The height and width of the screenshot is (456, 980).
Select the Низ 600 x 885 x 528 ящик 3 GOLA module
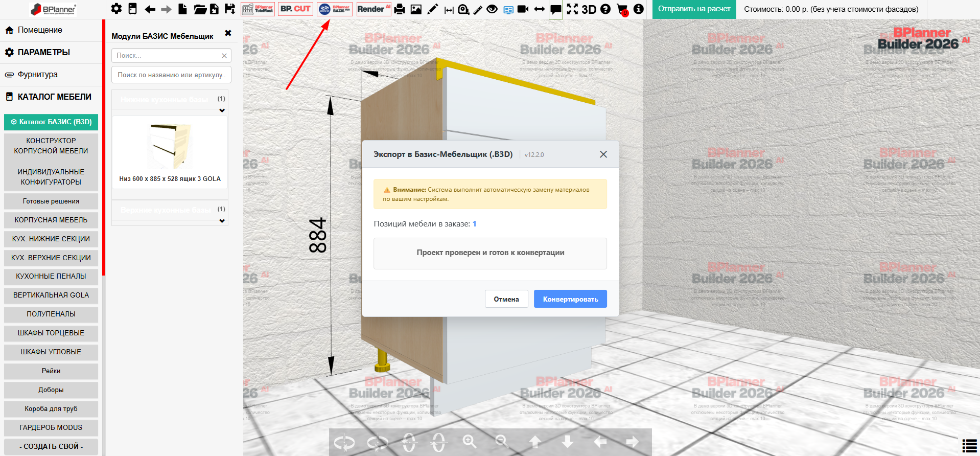click(170, 151)
